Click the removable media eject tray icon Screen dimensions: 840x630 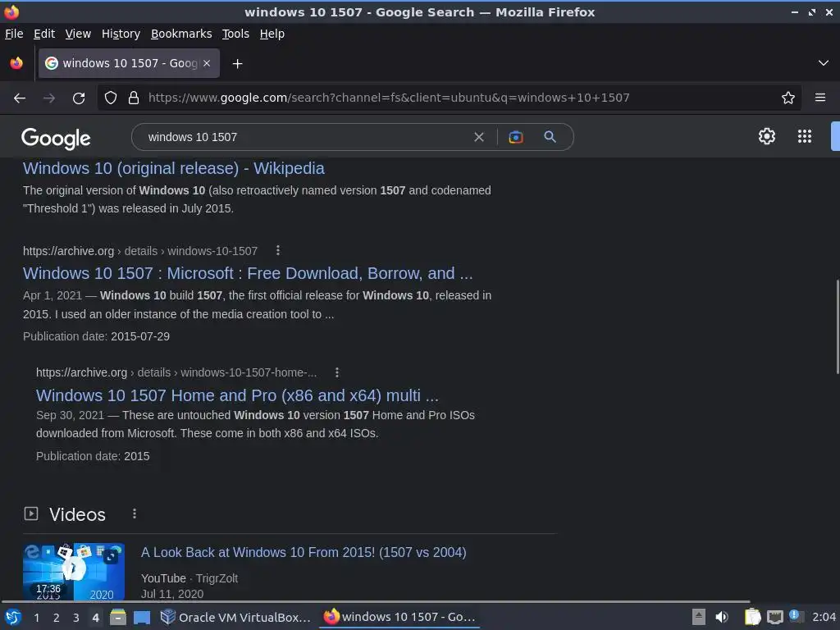pos(698,617)
